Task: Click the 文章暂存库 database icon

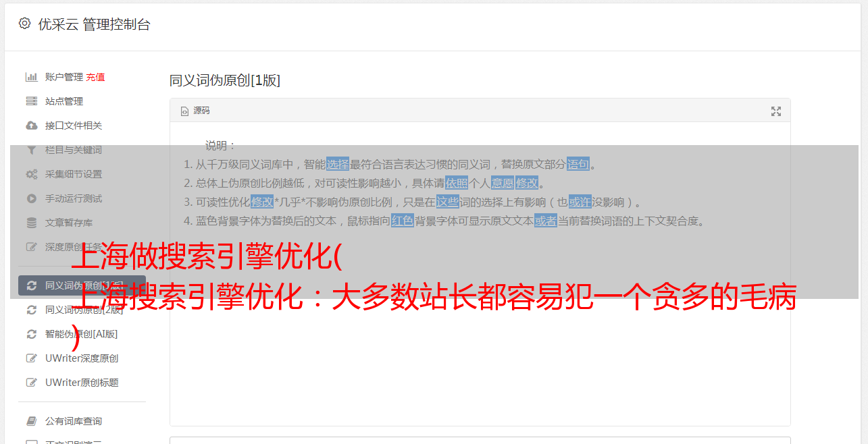Action: click(x=31, y=223)
